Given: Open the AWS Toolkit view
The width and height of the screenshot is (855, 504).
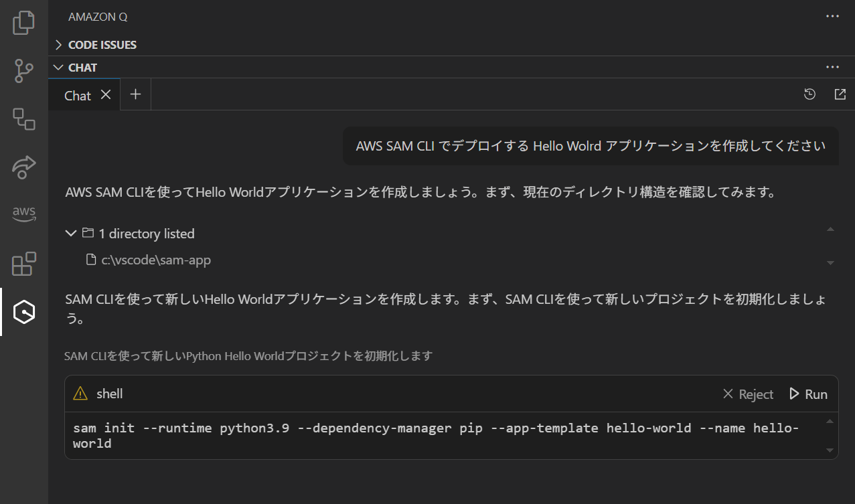Looking at the screenshot, I should click(x=23, y=214).
